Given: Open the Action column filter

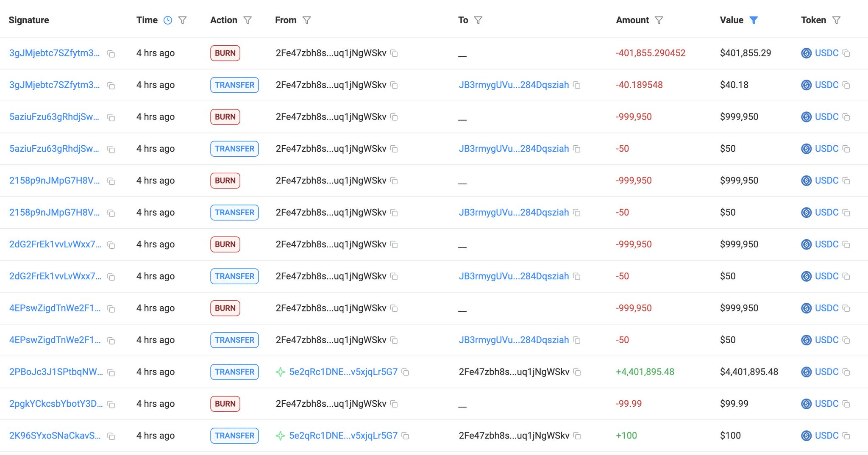Looking at the screenshot, I should point(248,20).
